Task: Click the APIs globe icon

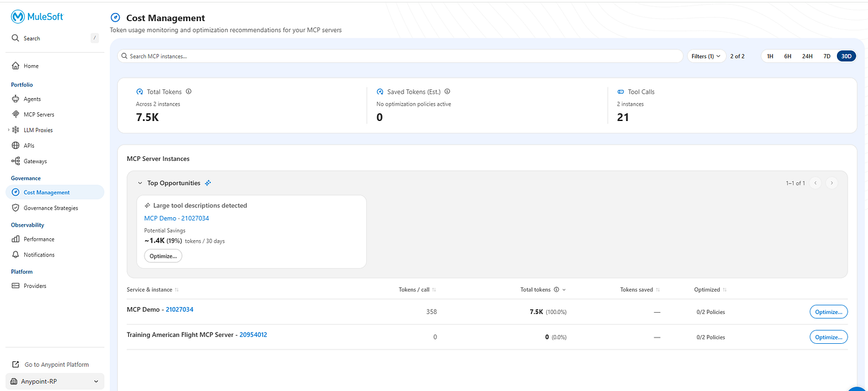Action: point(16,145)
